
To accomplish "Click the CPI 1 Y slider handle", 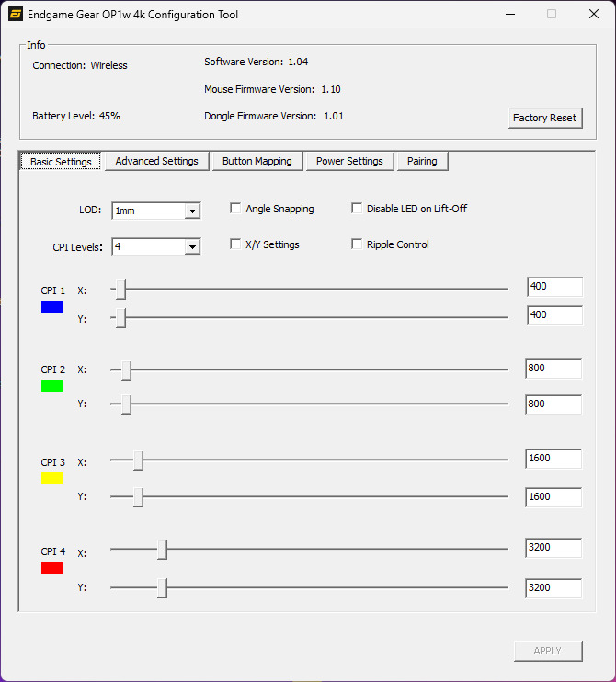I will [x=121, y=318].
